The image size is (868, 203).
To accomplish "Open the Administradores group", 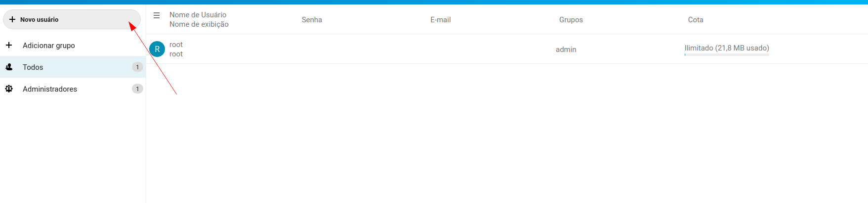I will pos(73,89).
